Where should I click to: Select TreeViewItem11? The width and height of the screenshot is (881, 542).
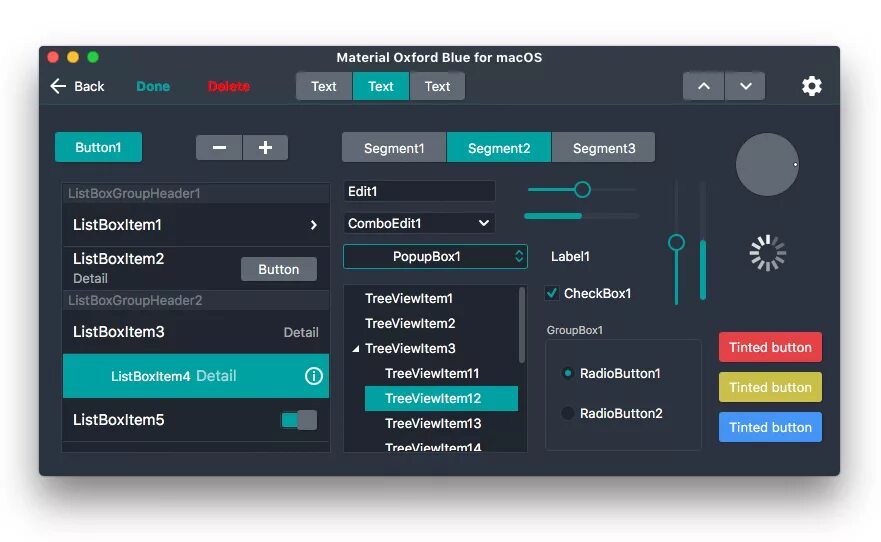[x=432, y=374]
